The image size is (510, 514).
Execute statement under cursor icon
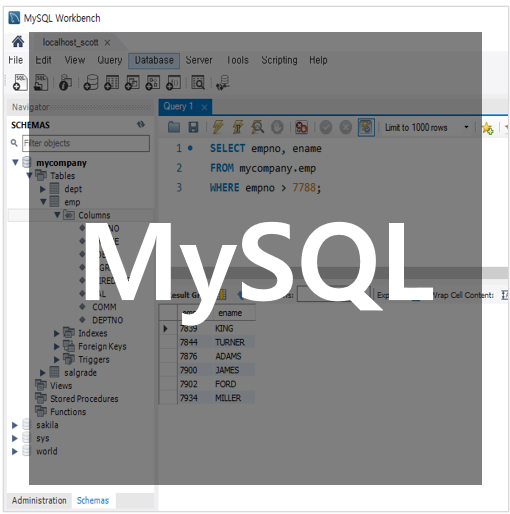(238, 127)
